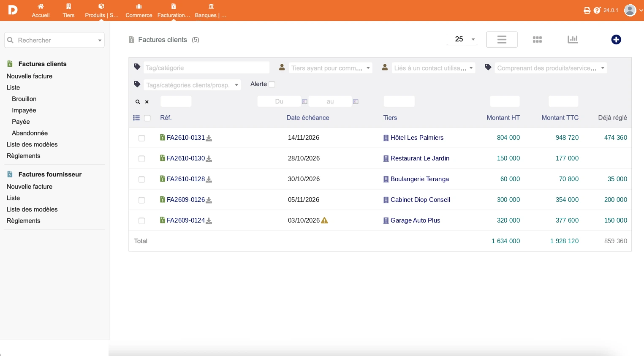The width and height of the screenshot is (644, 356).
Task: Switch to list view icon
Action: point(502,40)
